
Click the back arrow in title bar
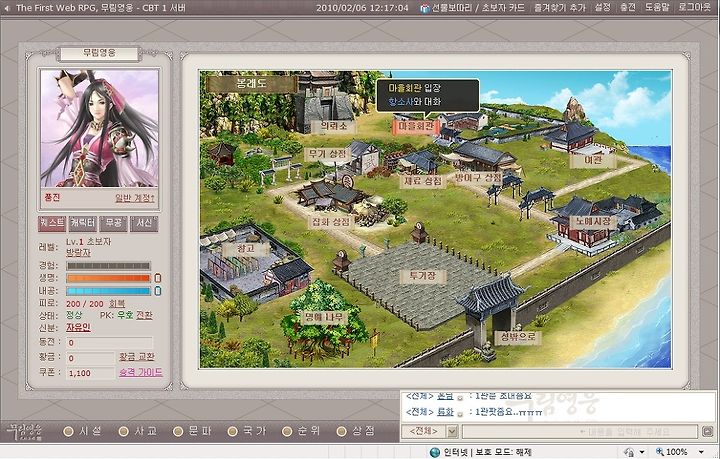pos(7,8)
